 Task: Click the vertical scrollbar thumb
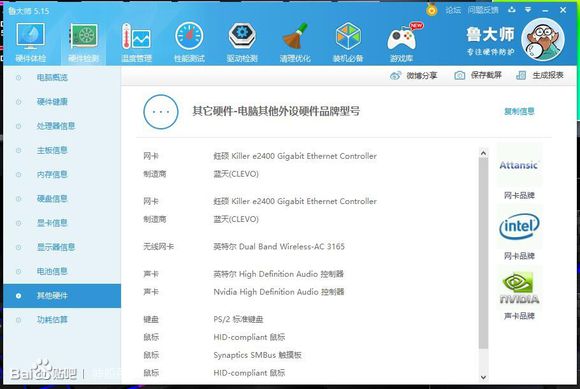click(483, 253)
